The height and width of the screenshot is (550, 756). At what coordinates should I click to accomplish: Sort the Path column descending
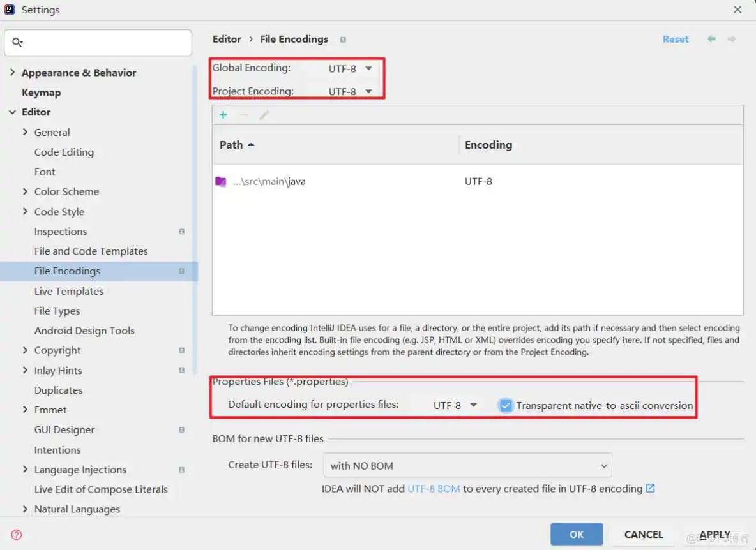(x=237, y=145)
